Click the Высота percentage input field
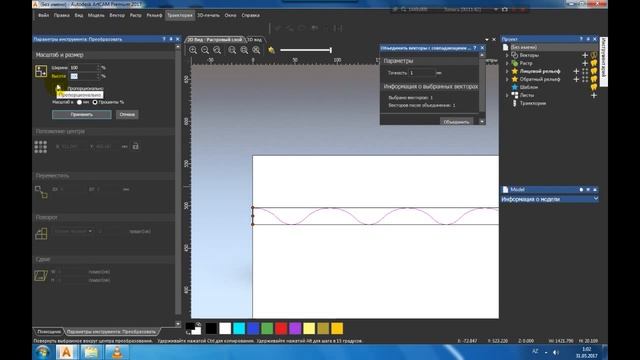Viewport: 640px width, 360px height. [x=83, y=76]
